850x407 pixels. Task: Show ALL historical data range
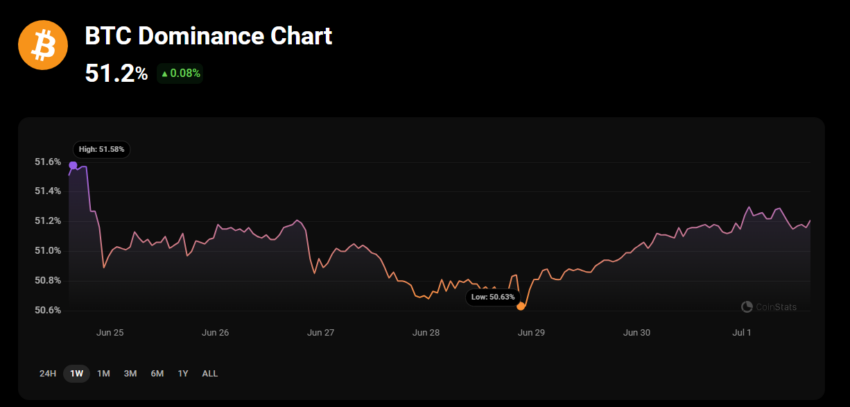tap(210, 373)
